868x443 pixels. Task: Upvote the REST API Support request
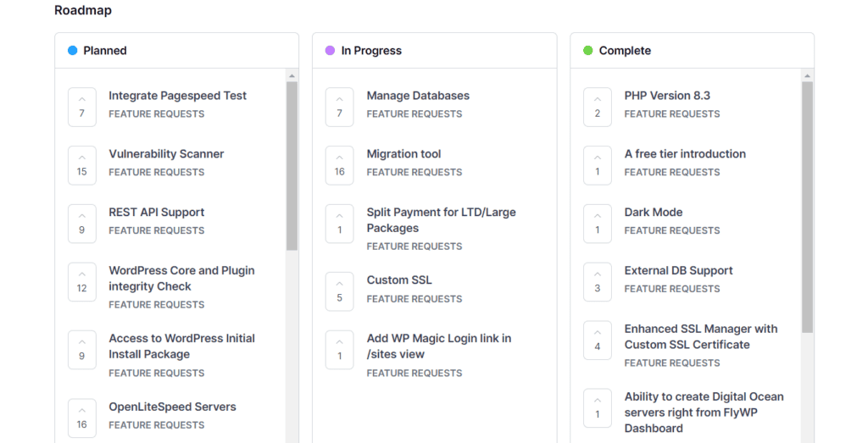pyautogui.click(x=82, y=224)
